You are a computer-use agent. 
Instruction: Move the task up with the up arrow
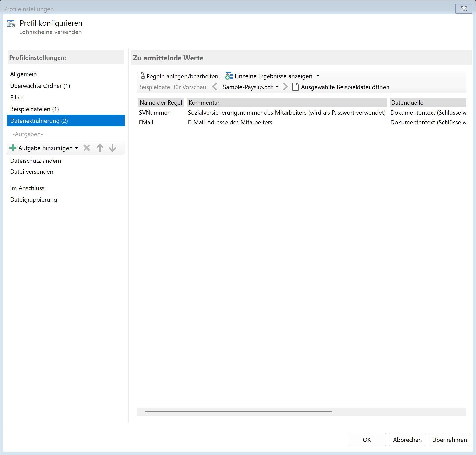100,148
